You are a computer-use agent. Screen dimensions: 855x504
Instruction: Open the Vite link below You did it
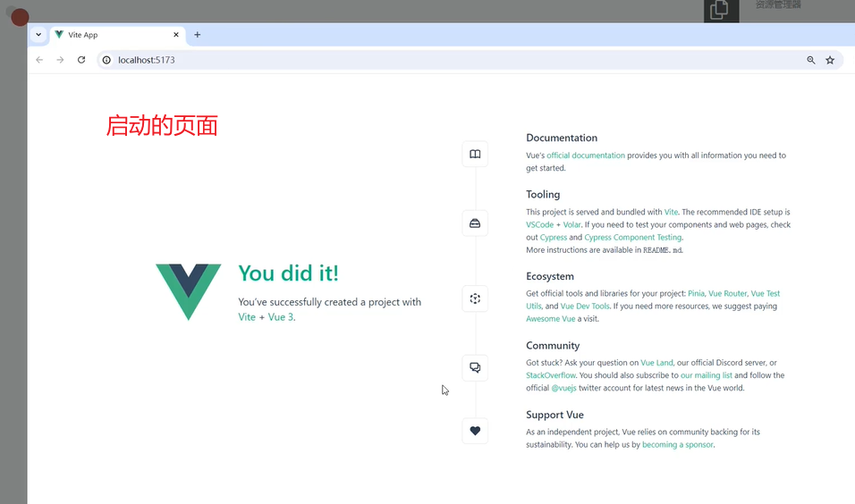coord(247,317)
